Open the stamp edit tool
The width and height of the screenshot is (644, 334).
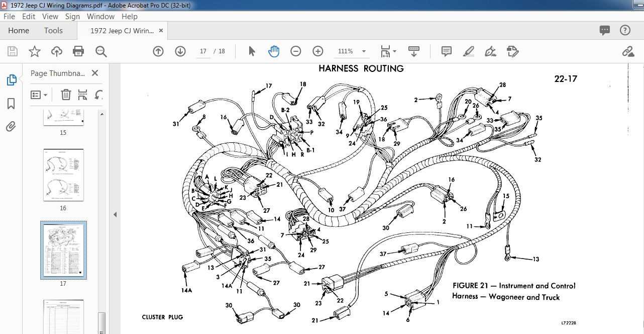(512, 51)
